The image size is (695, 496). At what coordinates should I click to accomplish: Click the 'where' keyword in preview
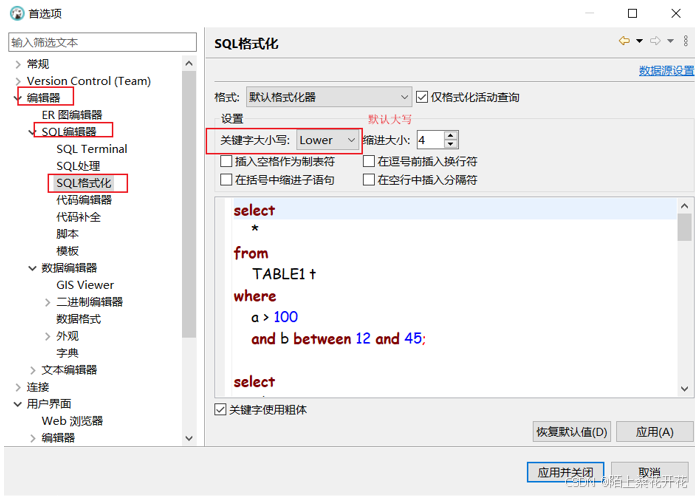coord(255,296)
